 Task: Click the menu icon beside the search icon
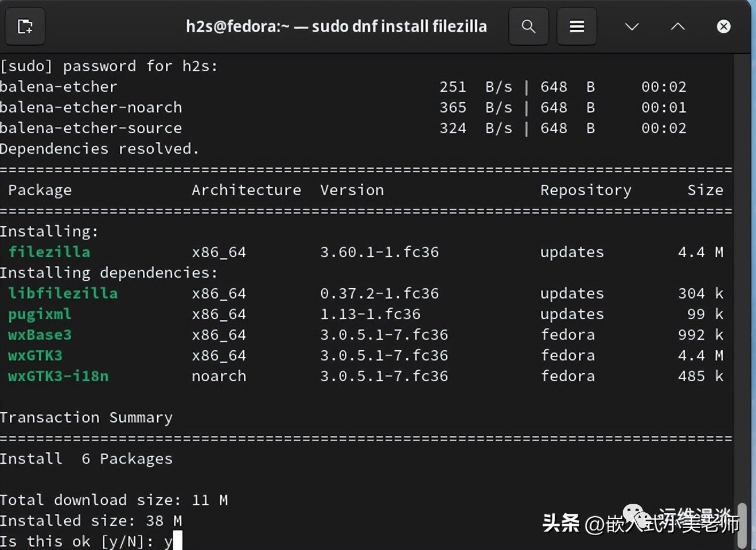pyautogui.click(x=576, y=26)
